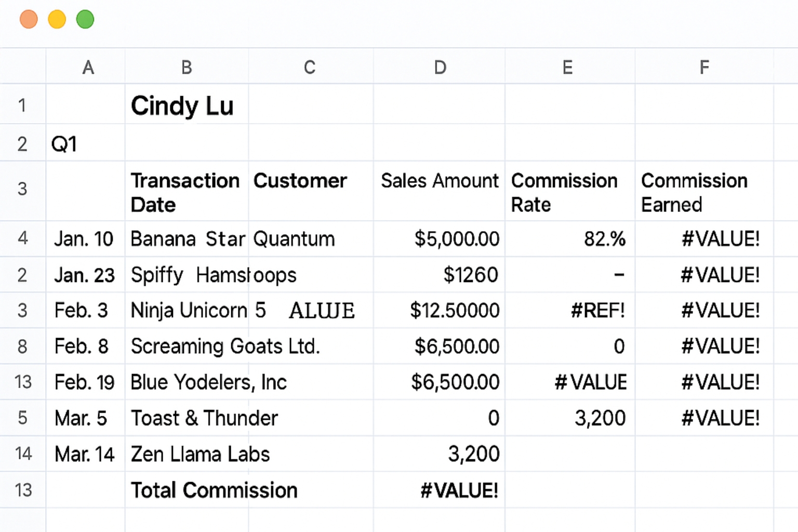Select the #VALUE! total commission cell
The width and height of the screenshot is (798, 532).
458,489
